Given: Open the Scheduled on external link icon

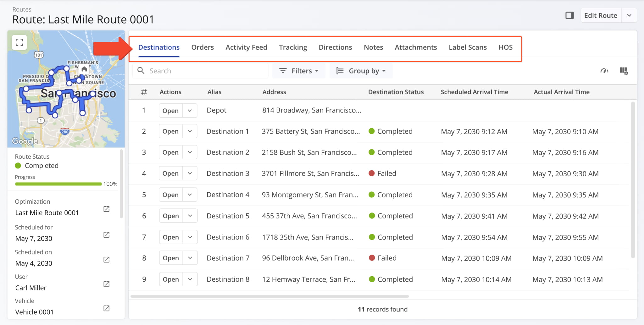Looking at the screenshot, I should (x=107, y=260).
